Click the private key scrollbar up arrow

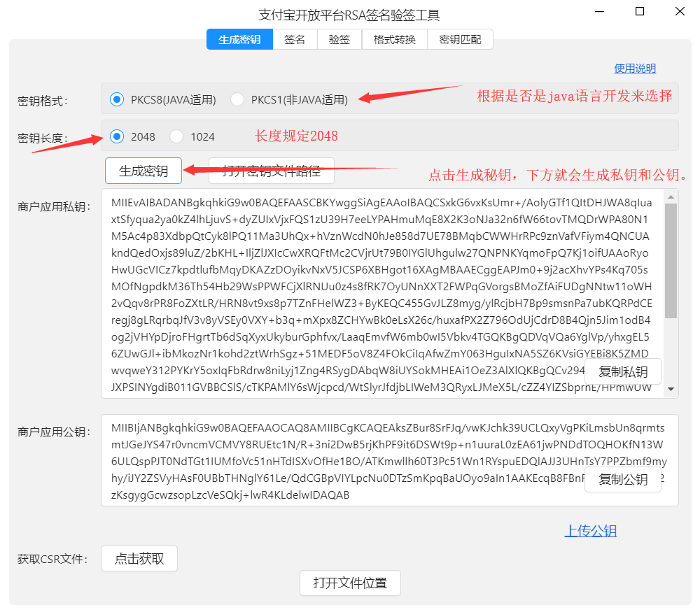point(671,197)
